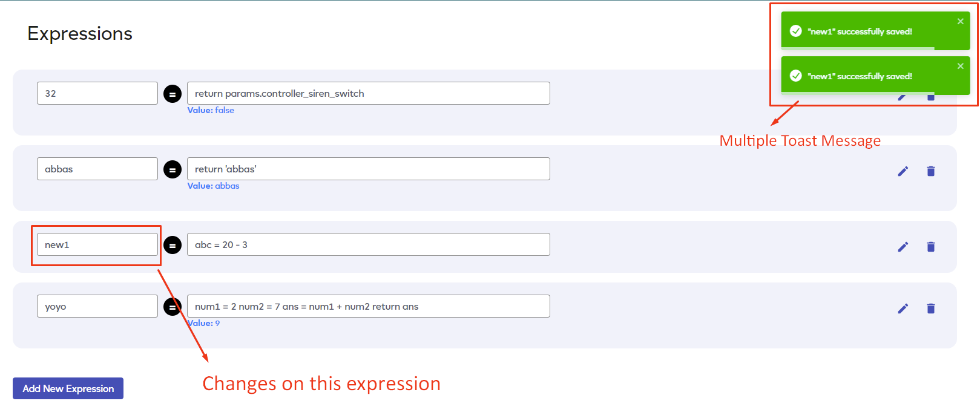Delete the abbas expression with trash icon
The height and width of the screenshot is (418, 980).
pos(931,171)
